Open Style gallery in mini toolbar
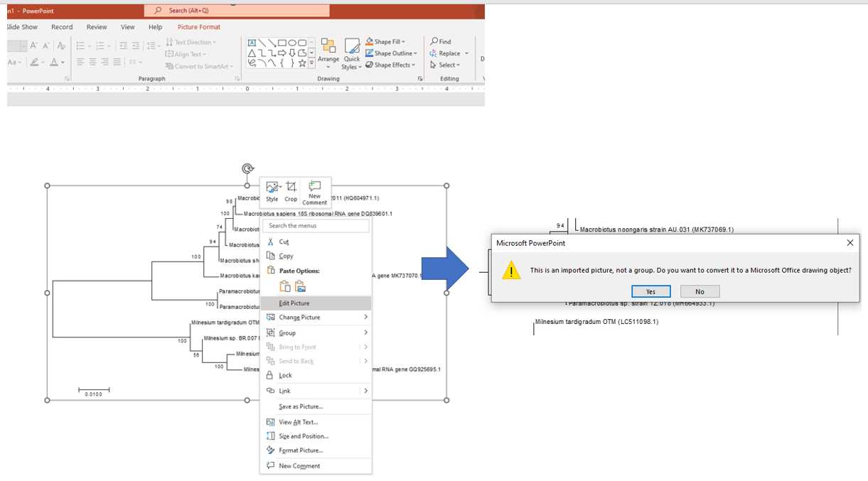Viewport: 868px width, 481px height. (272, 191)
